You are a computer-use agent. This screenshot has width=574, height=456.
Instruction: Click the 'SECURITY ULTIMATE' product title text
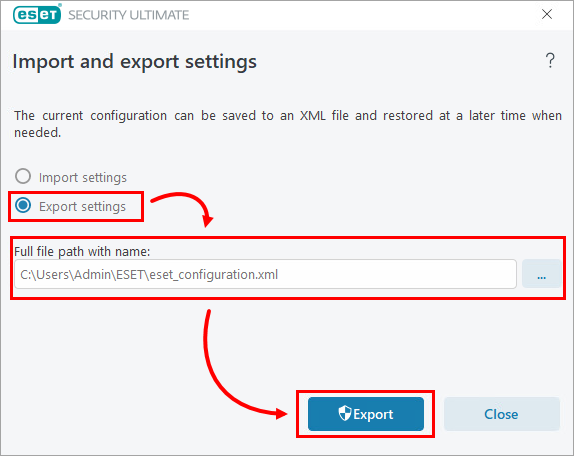coord(128,15)
